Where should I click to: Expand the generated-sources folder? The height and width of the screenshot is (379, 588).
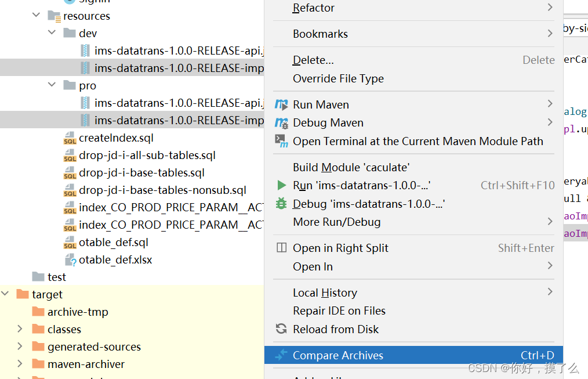point(20,346)
